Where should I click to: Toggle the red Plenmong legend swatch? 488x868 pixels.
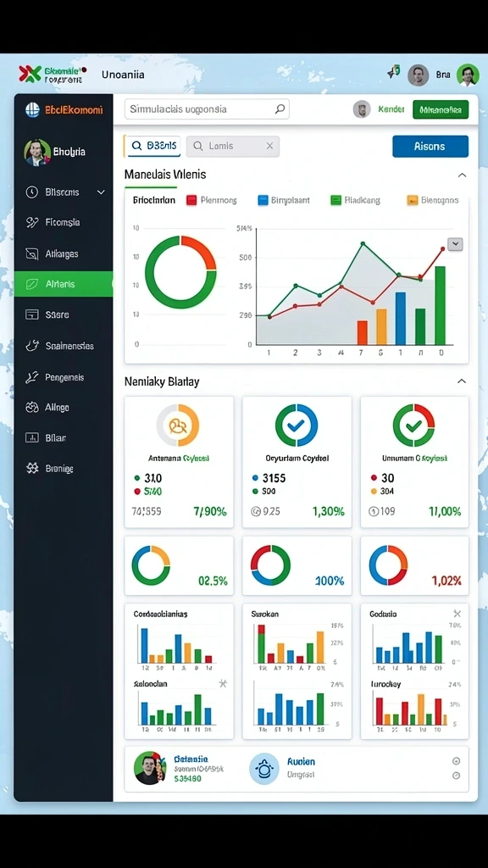tap(191, 200)
